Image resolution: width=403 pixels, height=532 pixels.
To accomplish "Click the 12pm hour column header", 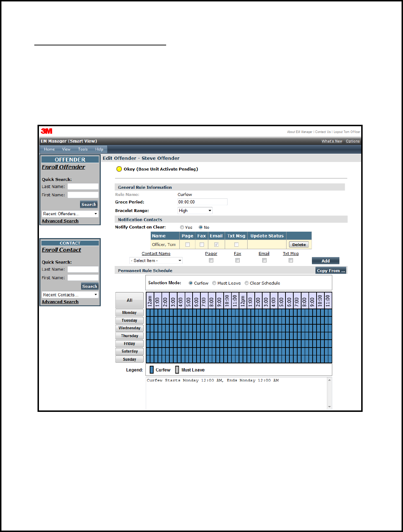I will click(x=243, y=301).
